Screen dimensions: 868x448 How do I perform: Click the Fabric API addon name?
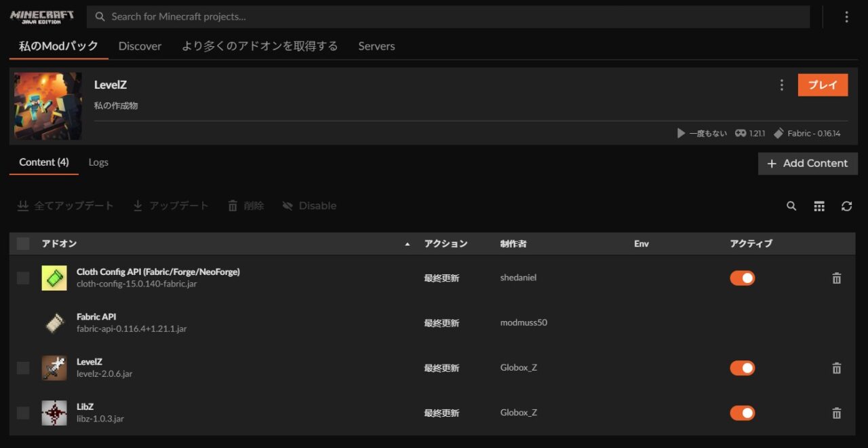pos(96,316)
